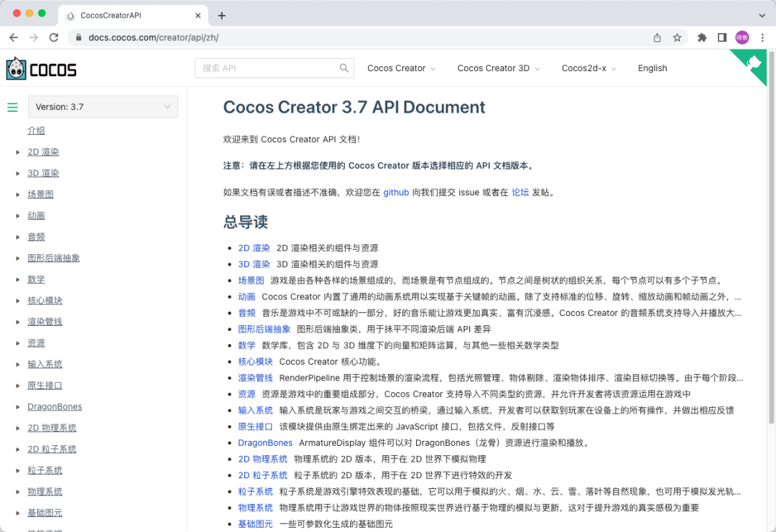This screenshot has height=532, width=776.
Task: Open the Cocos2d-x dropdown menu
Action: point(586,67)
